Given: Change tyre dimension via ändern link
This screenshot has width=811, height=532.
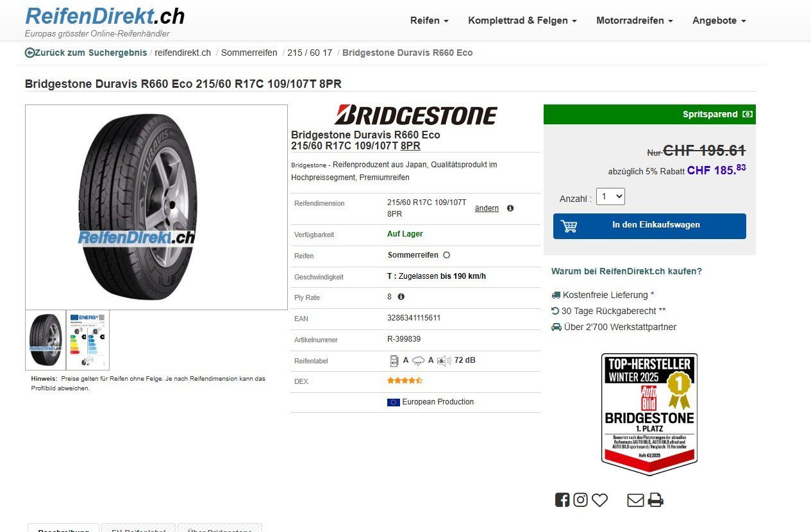Looking at the screenshot, I should [x=487, y=208].
